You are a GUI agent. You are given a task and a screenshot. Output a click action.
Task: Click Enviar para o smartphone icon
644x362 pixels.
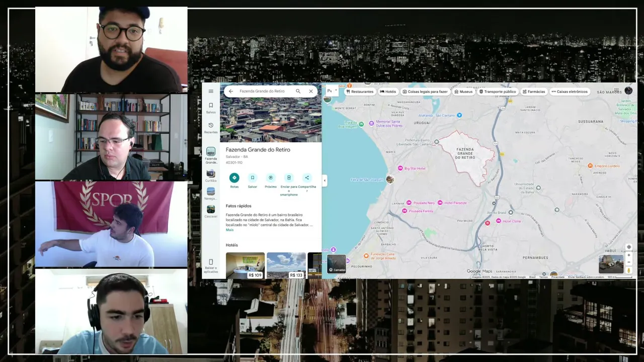click(289, 177)
